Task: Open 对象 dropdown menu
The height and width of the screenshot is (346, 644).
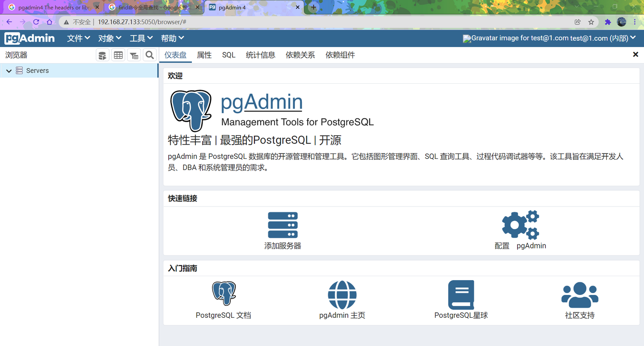Action: coord(110,38)
